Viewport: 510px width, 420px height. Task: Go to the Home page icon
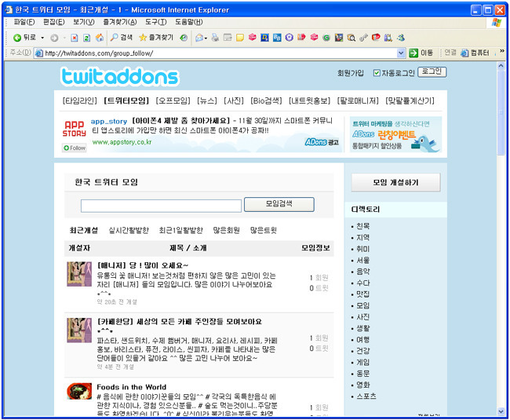100,38
